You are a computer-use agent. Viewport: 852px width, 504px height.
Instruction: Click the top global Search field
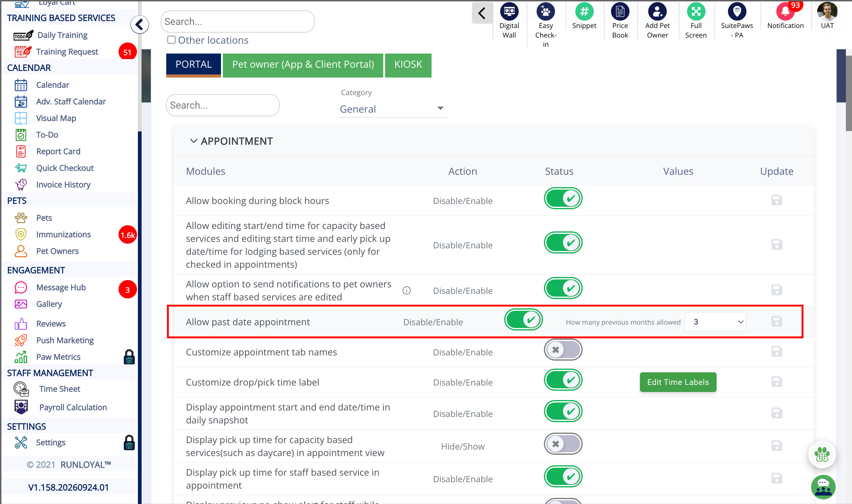237,22
